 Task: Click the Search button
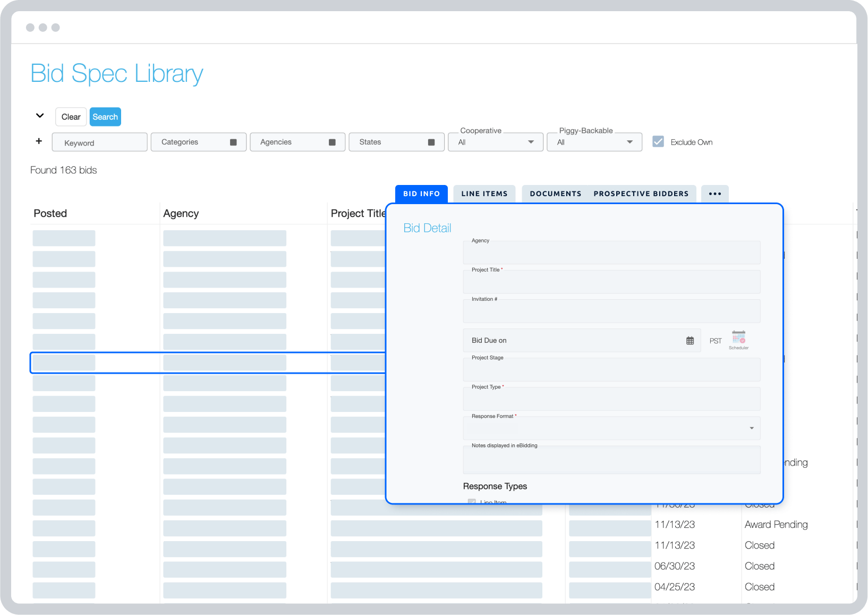coord(105,116)
